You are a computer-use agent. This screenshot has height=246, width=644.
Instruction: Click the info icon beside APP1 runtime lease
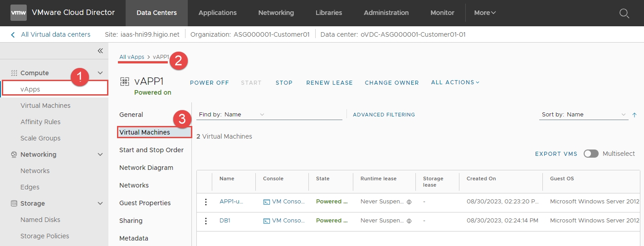tap(409, 202)
